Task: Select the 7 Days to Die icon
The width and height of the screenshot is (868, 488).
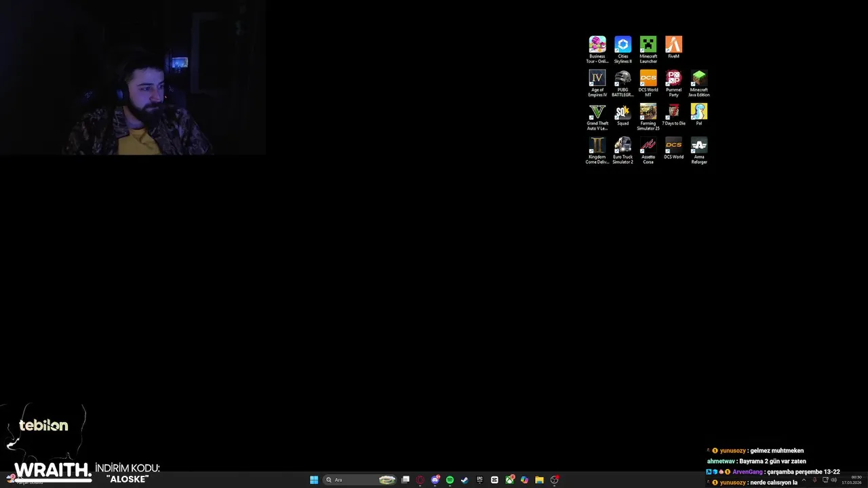Action: tap(673, 115)
